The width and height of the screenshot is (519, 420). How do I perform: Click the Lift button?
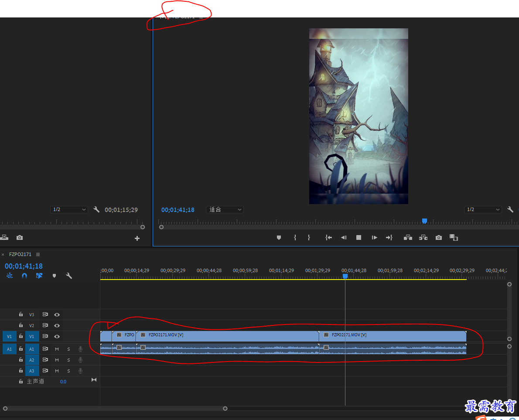(408, 238)
